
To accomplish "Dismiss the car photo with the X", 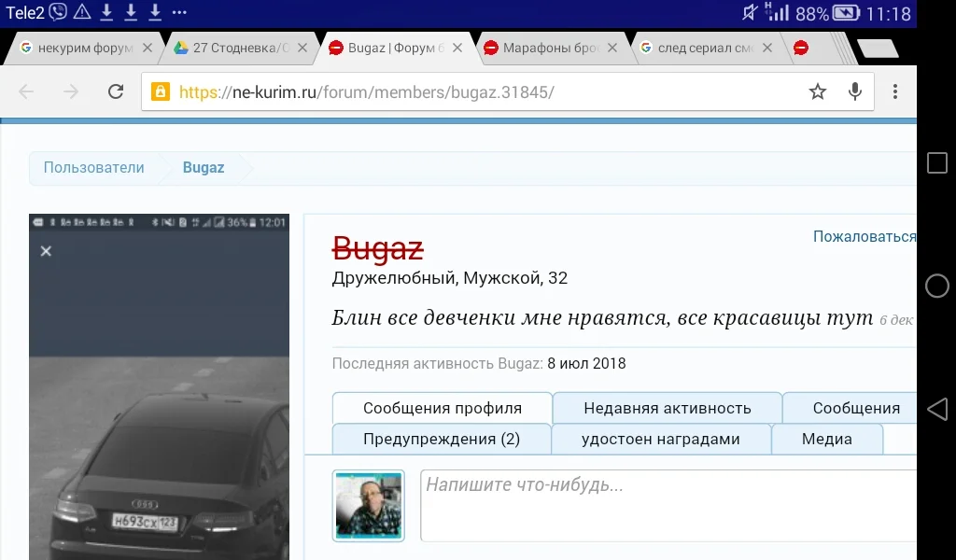I will [x=46, y=251].
